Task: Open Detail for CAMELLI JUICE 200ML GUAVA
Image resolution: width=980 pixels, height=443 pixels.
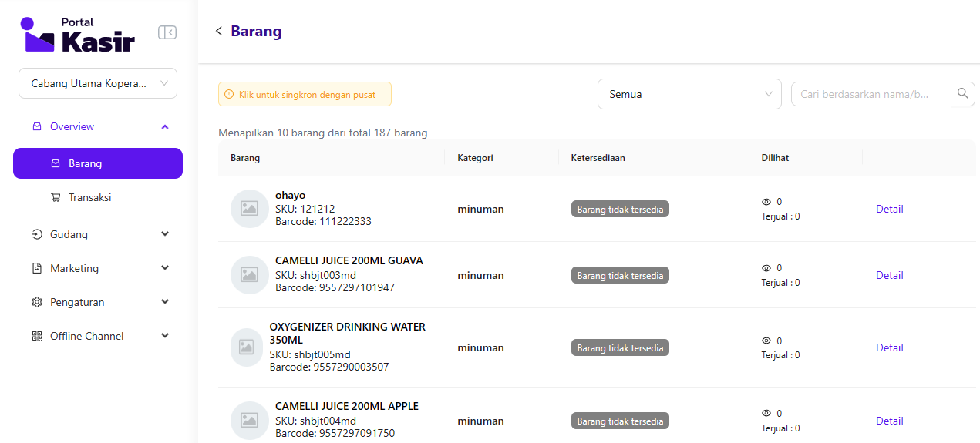Action: (889, 275)
